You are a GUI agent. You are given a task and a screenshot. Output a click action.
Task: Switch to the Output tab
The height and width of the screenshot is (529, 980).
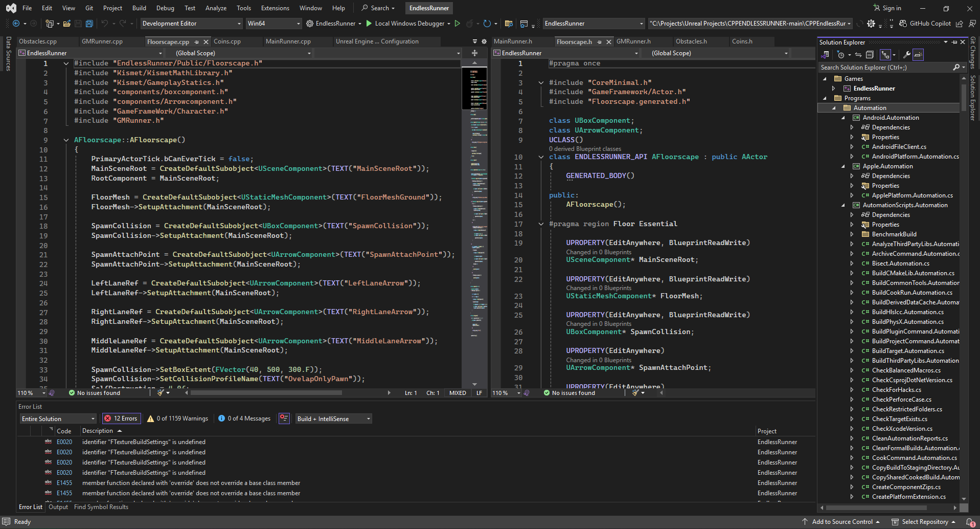[58, 507]
